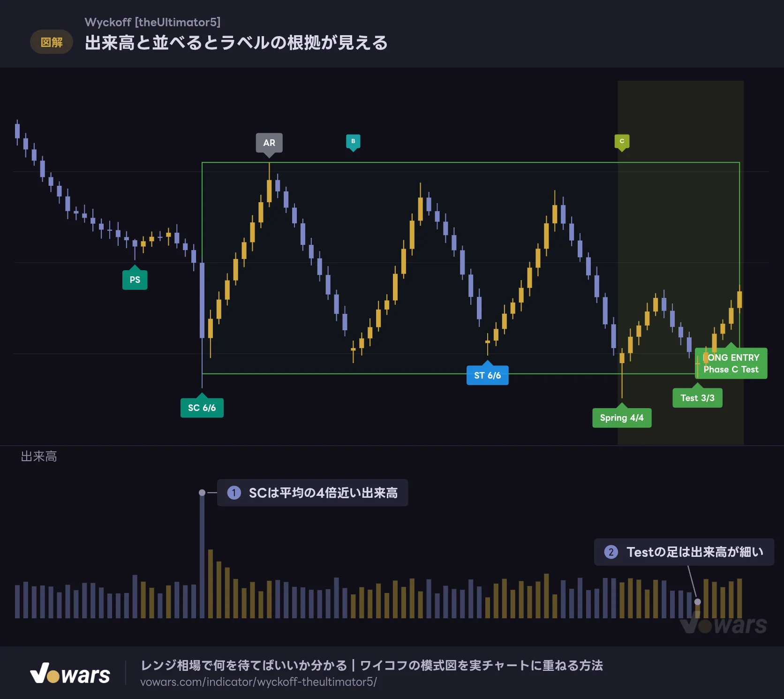Click the Wyckoff [theUltimator5] indicator name
This screenshot has width=784, height=699.
pyautogui.click(x=152, y=22)
